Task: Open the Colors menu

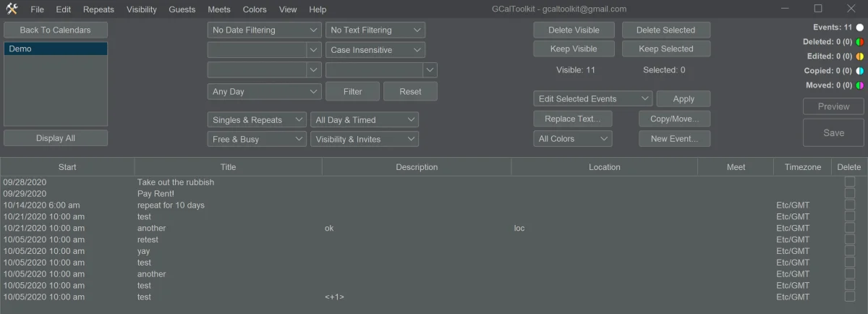Action: pyautogui.click(x=255, y=9)
